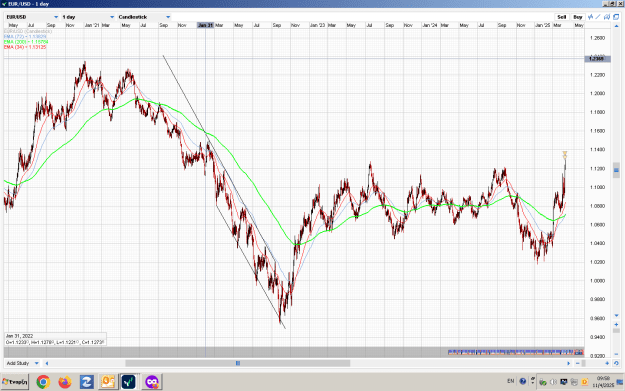This screenshot has height=391, width=625.
Task: Zoom out vertically with right-side minus icon
Action: click(616, 354)
